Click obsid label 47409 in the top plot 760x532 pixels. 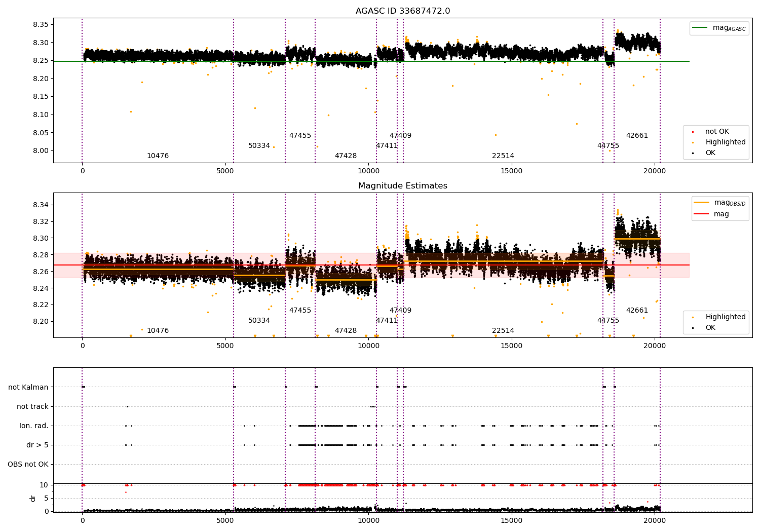pyautogui.click(x=400, y=136)
